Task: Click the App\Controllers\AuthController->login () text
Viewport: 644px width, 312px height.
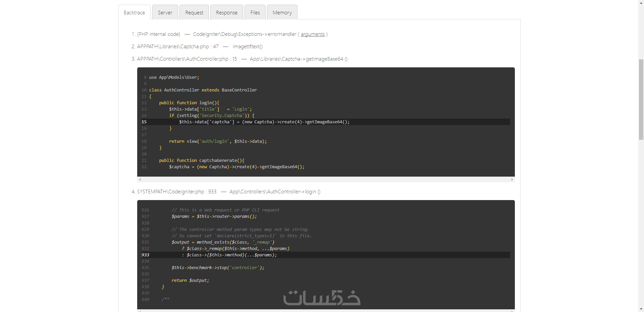Action: pos(275,192)
